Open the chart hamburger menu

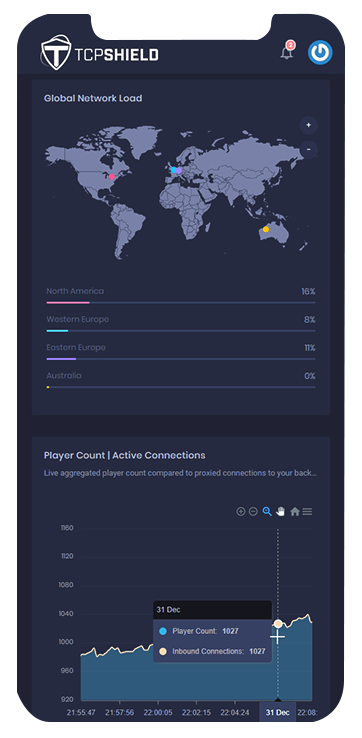pyautogui.click(x=307, y=512)
